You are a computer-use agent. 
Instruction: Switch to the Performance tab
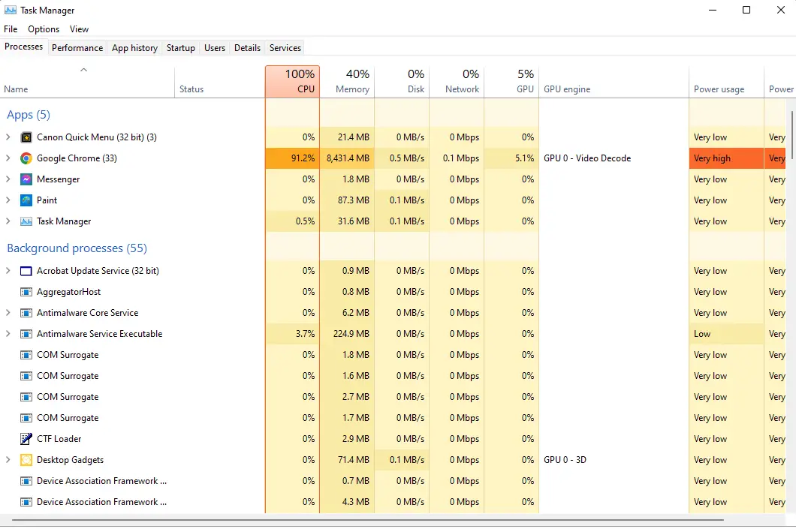tap(77, 48)
